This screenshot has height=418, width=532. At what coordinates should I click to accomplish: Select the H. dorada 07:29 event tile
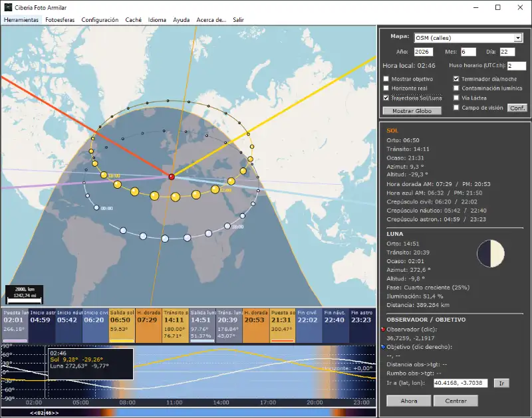click(148, 326)
